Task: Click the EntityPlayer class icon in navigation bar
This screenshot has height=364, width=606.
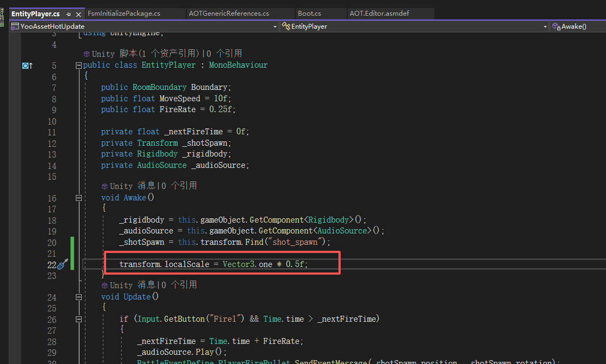Action: 285,26
